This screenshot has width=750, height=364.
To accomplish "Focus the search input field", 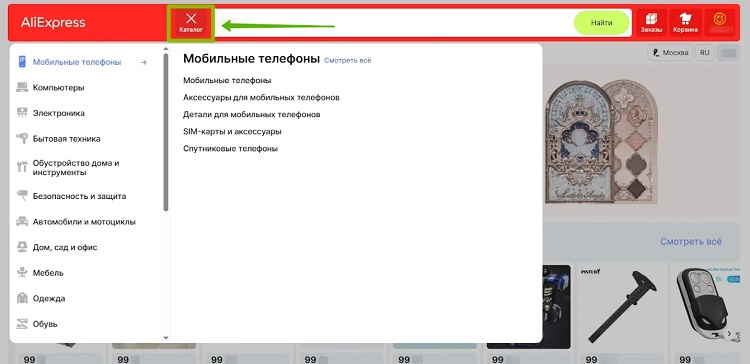I will 393,22.
